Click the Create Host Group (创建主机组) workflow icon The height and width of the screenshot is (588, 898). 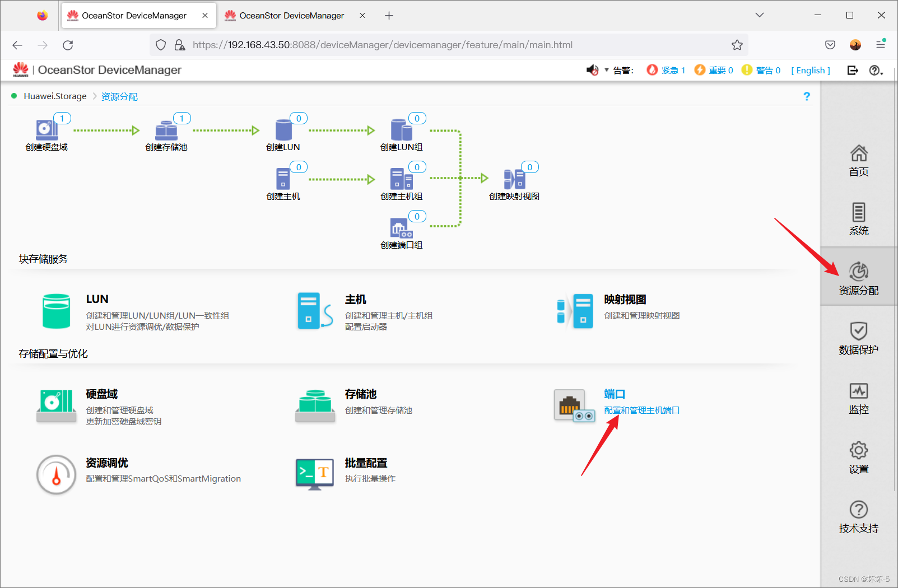(x=401, y=179)
